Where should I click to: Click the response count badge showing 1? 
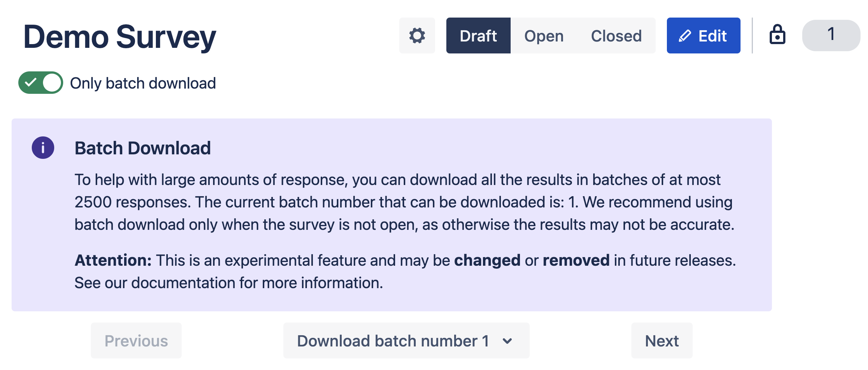coord(831,35)
